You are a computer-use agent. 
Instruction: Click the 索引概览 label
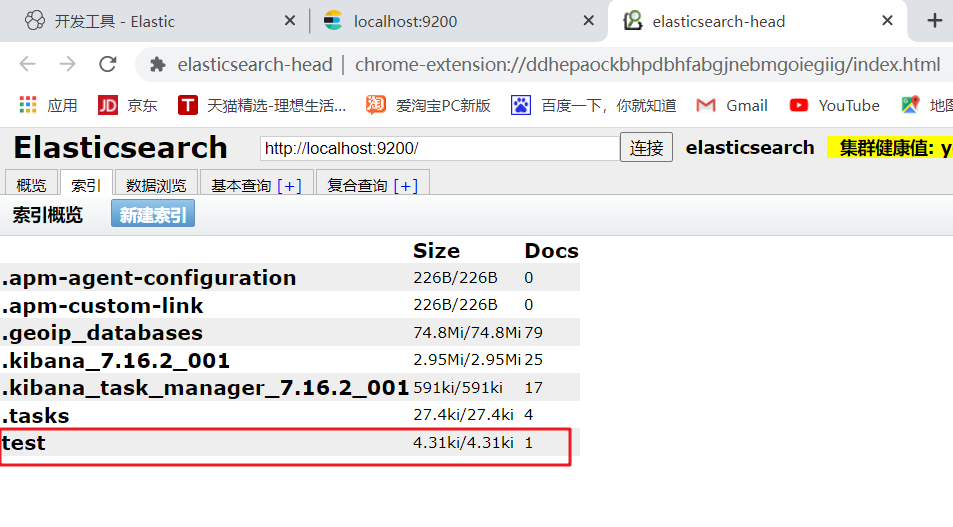47,215
